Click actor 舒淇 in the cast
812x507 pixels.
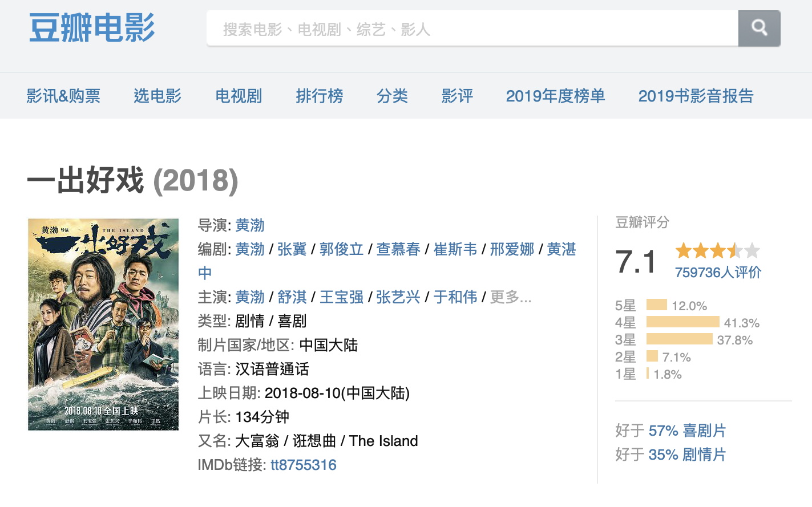[x=292, y=297]
